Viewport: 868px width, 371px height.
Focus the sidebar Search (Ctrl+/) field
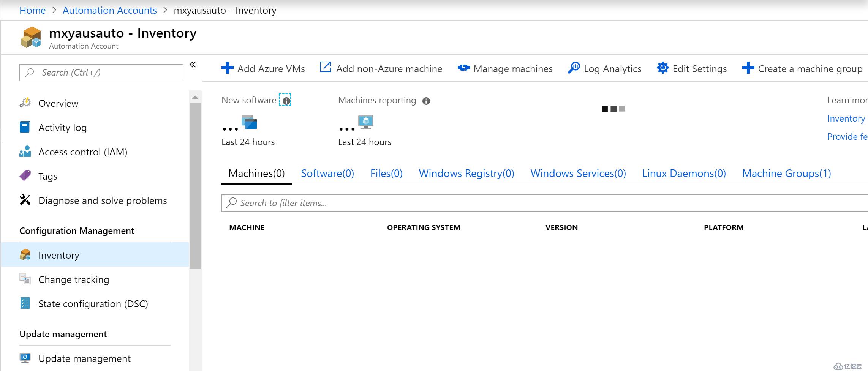(101, 72)
